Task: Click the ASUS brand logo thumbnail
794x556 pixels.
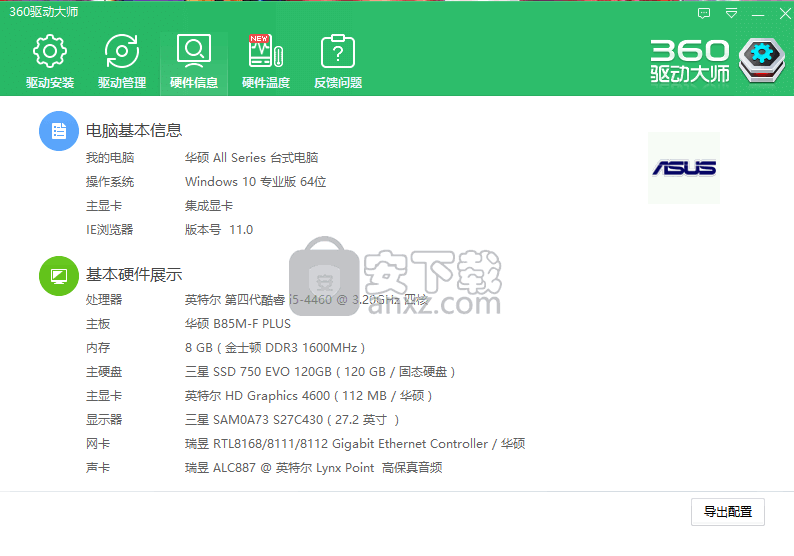Action: [684, 168]
